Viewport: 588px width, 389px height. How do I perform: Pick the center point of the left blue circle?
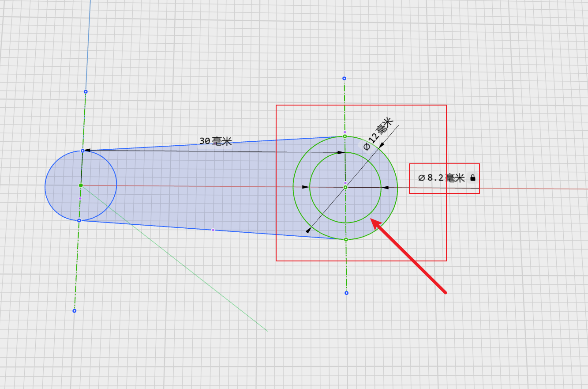coord(81,185)
